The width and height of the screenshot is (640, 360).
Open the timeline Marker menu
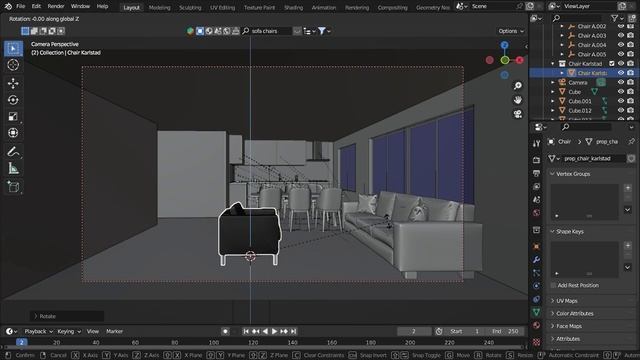pos(114,331)
